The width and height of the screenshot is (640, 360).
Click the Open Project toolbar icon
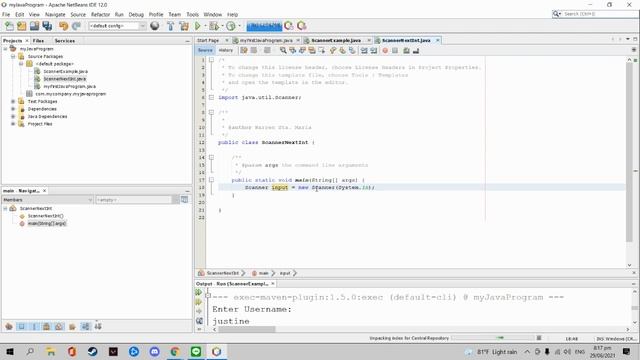34,26
